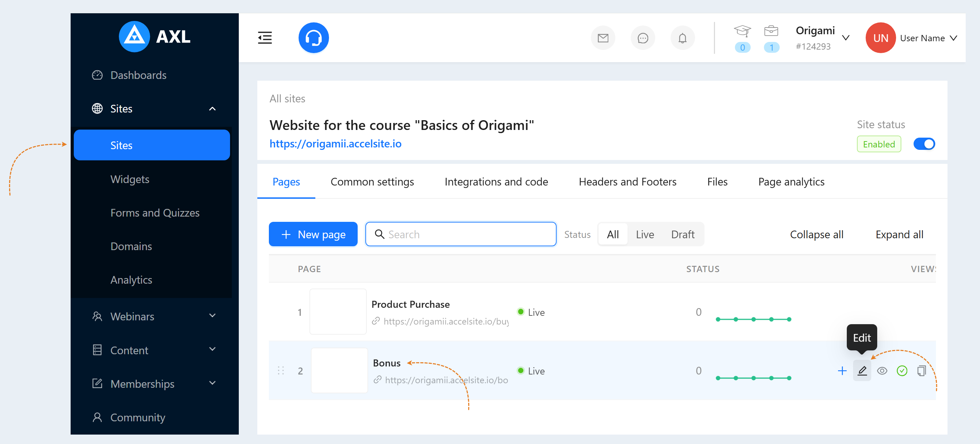Grab the drag handle on the Bonus row
980x444 pixels.
(x=281, y=371)
